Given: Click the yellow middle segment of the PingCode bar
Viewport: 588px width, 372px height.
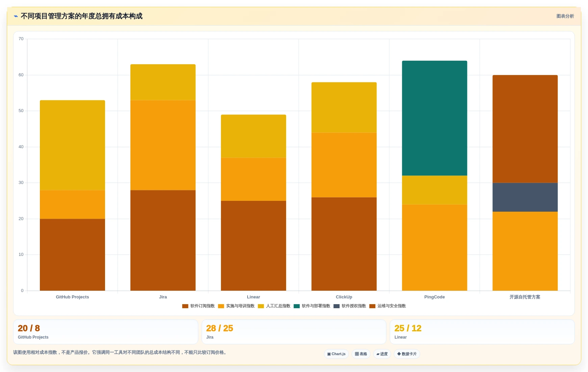Looking at the screenshot, I should tap(434, 190).
